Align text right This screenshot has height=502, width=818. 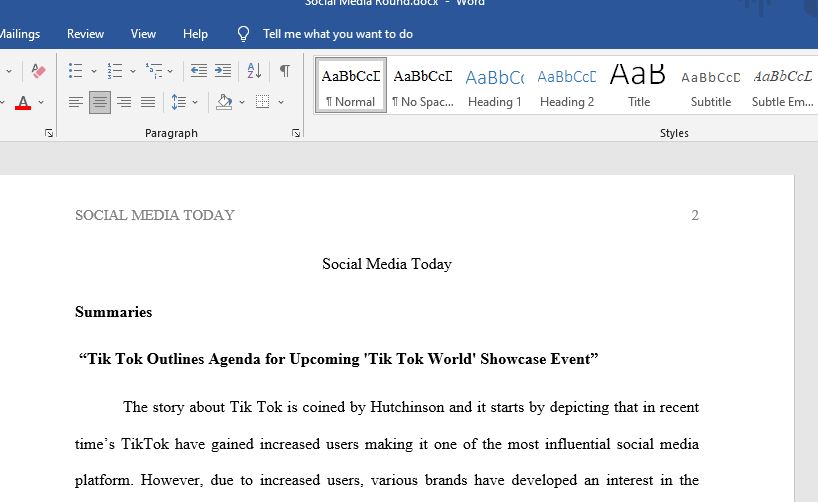tap(124, 102)
